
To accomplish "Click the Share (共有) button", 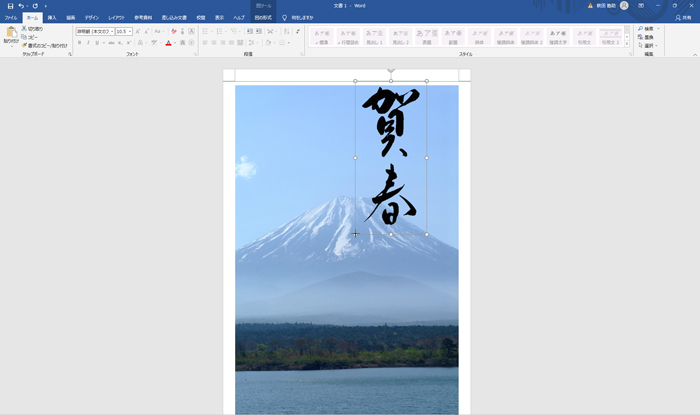I will pyautogui.click(x=686, y=18).
